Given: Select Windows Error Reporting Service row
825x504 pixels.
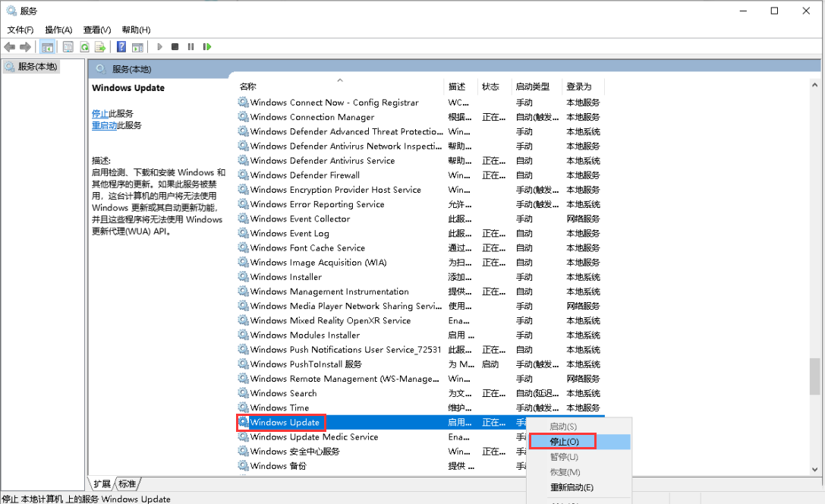Looking at the screenshot, I should tap(421, 203).
